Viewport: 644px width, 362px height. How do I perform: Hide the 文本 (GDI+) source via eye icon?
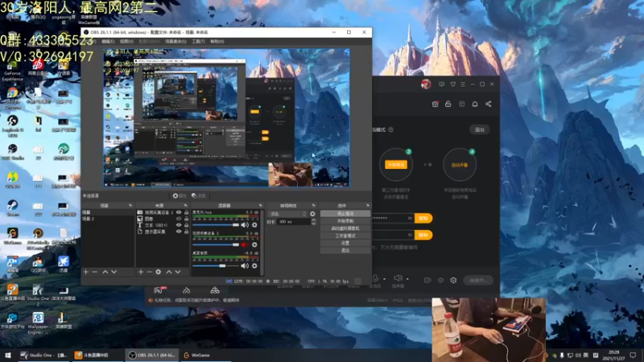(179, 225)
